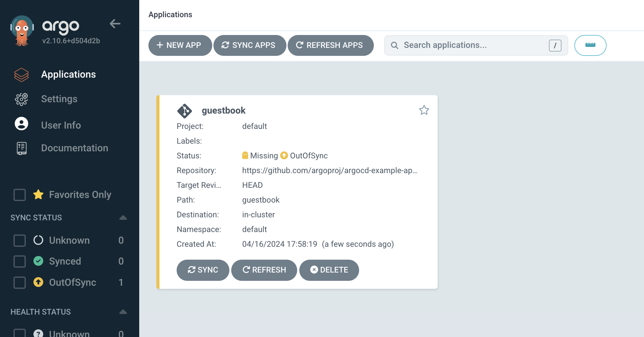Viewport: 644px width, 337px height.
Task: Click the Settings gears icon
Action: 21,99
